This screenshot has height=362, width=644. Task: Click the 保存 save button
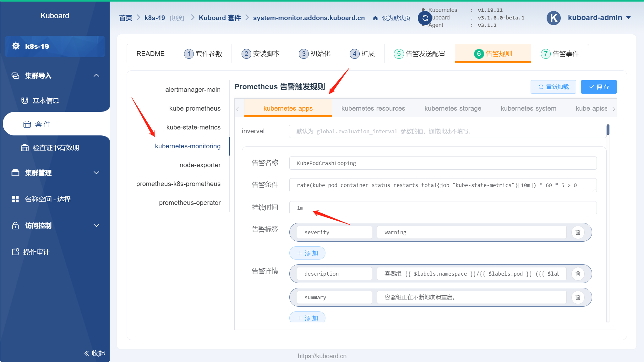click(x=599, y=87)
